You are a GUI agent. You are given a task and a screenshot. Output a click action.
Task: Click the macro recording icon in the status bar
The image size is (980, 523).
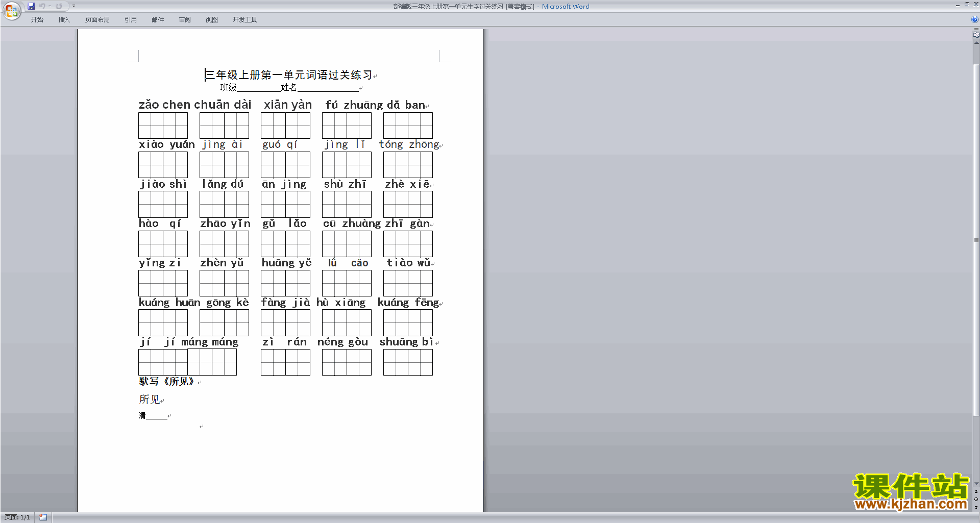43,517
